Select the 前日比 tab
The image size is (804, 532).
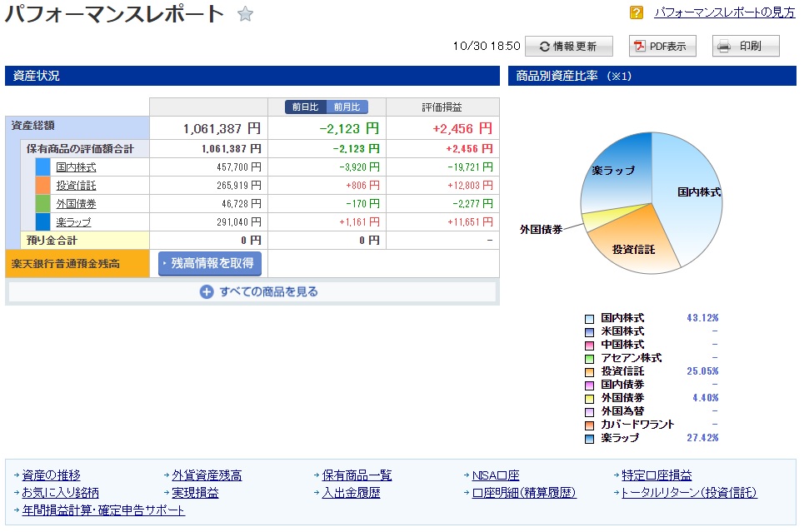(x=306, y=107)
